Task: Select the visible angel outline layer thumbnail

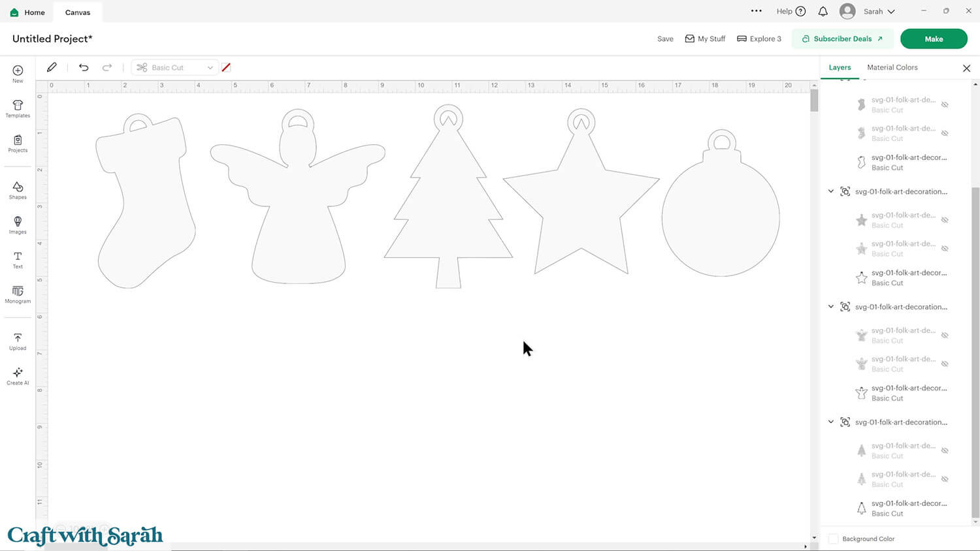Action: 861,393
